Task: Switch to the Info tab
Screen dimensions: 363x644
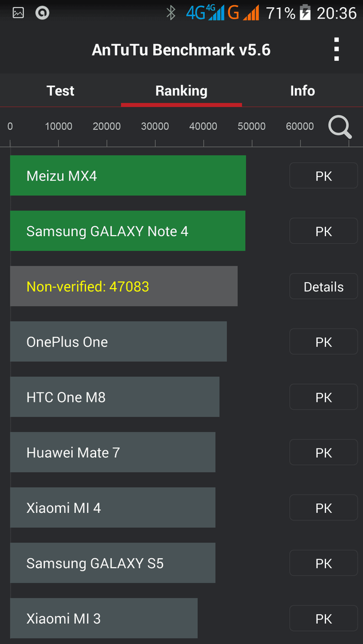Action: coord(303,91)
